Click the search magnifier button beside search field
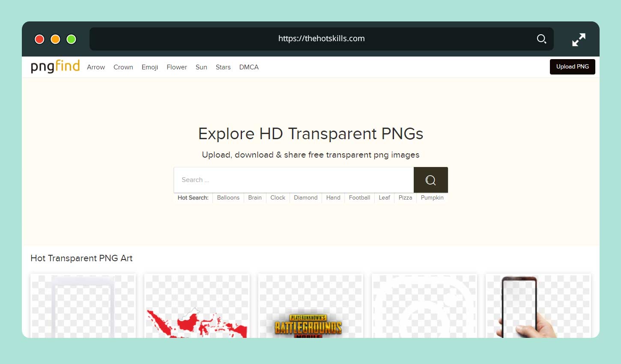The height and width of the screenshot is (364, 621). tap(430, 180)
